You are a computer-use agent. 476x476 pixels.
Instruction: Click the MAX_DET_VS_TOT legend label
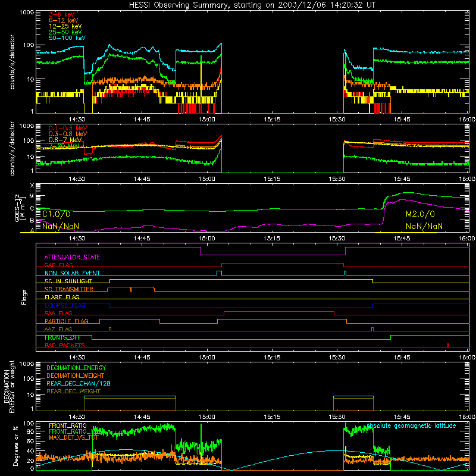coord(74,437)
